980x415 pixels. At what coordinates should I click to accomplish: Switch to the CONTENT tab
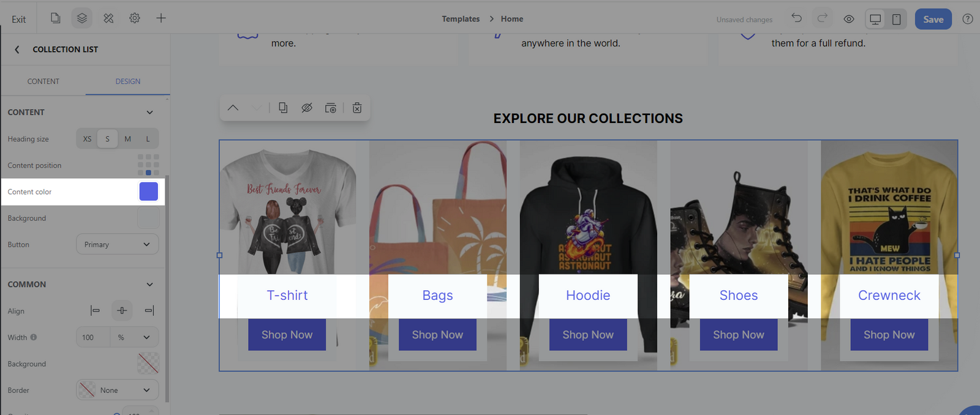point(43,81)
